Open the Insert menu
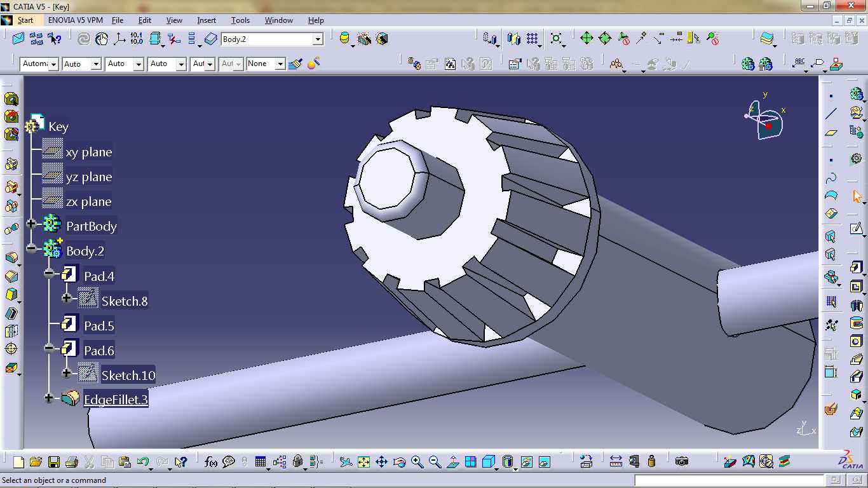Image resolution: width=868 pixels, height=488 pixels. (207, 20)
